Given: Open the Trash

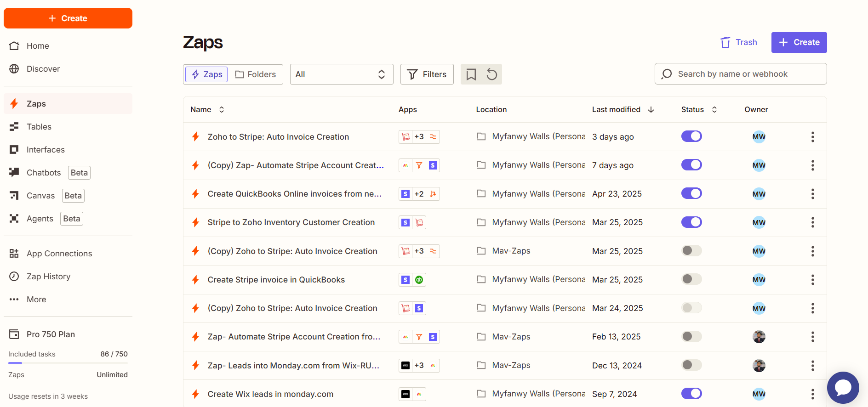Looking at the screenshot, I should click(738, 42).
